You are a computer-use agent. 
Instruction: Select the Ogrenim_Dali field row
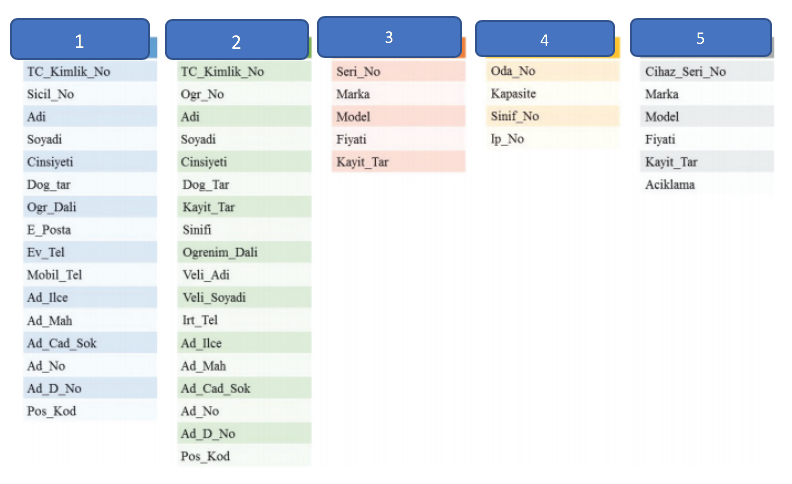pyautogui.click(x=244, y=252)
